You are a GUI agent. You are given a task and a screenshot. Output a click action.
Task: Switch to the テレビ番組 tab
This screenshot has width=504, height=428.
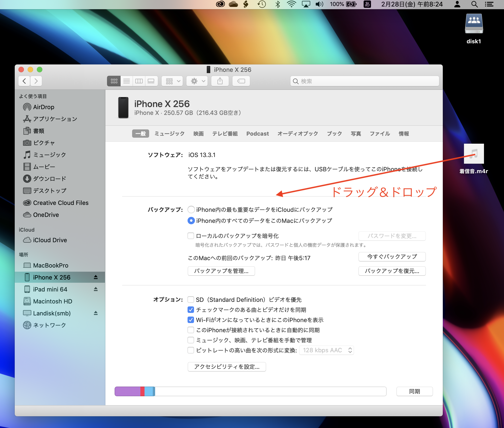click(x=225, y=134)
